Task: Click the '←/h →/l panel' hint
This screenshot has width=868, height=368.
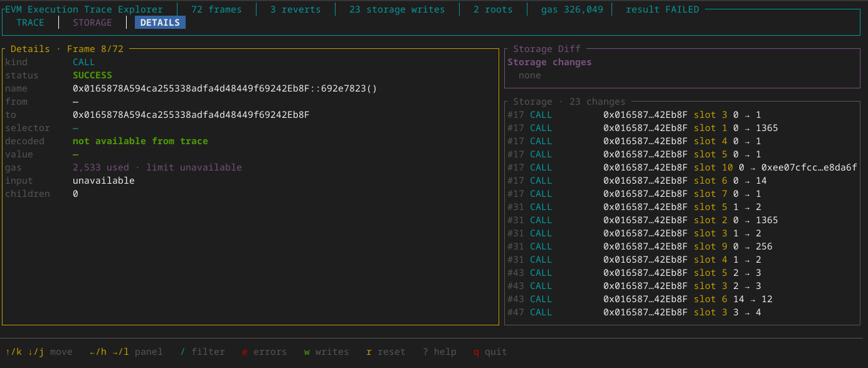Action: 126,352
